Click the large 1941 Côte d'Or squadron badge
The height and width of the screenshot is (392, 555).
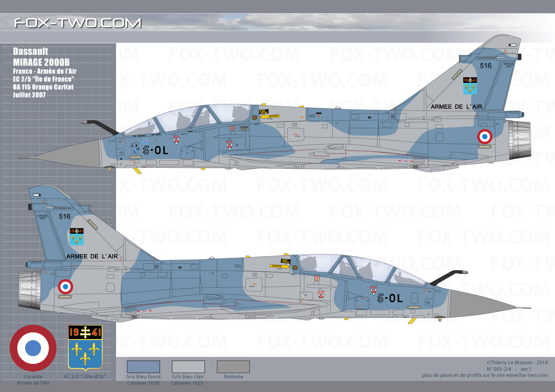85,348
